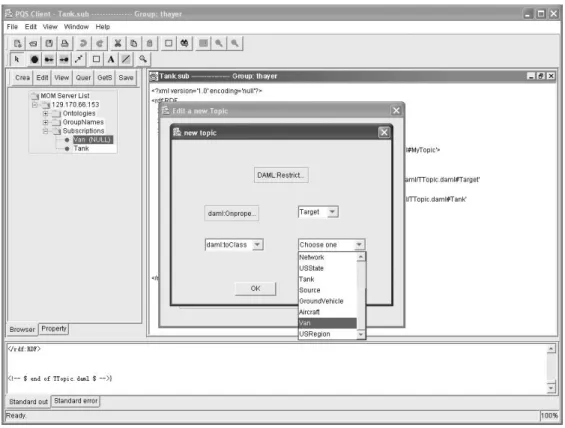The width and height of the screenshot is (565, 428).
Task: Select the text 'A' tool
Action: click(111, 59)
